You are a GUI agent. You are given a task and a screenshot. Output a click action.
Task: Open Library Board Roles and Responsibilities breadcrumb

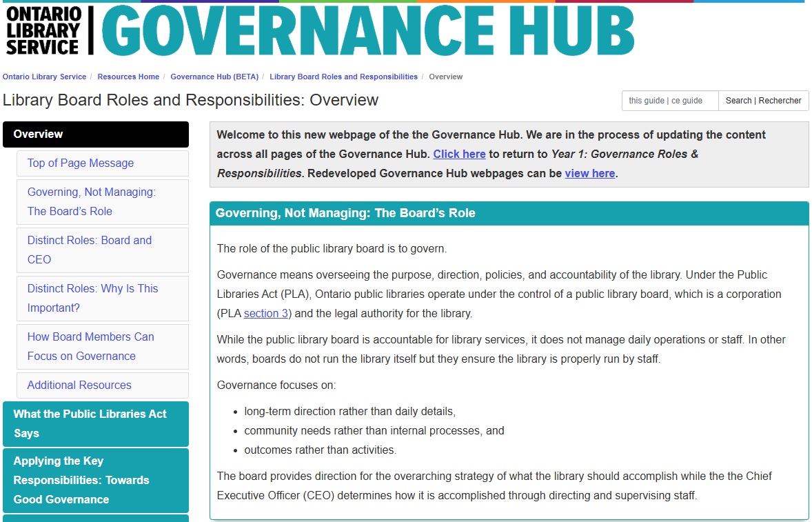tap(343, 77)
